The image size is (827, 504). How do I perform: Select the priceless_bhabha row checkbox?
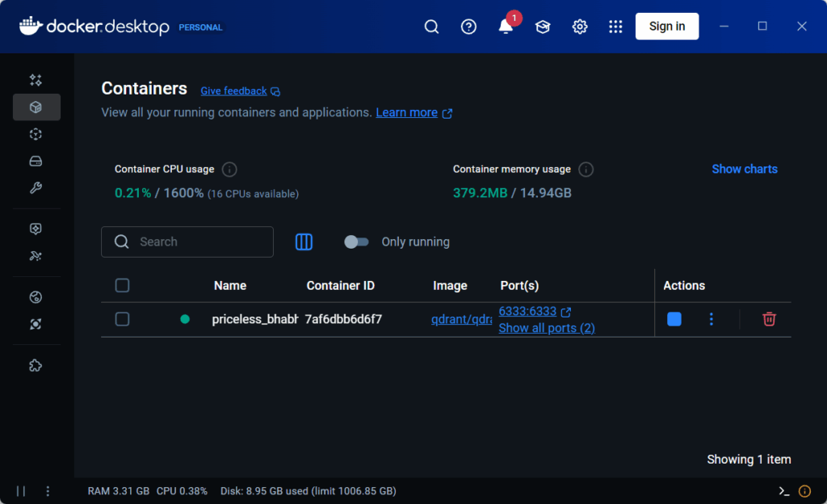point(122,319)
